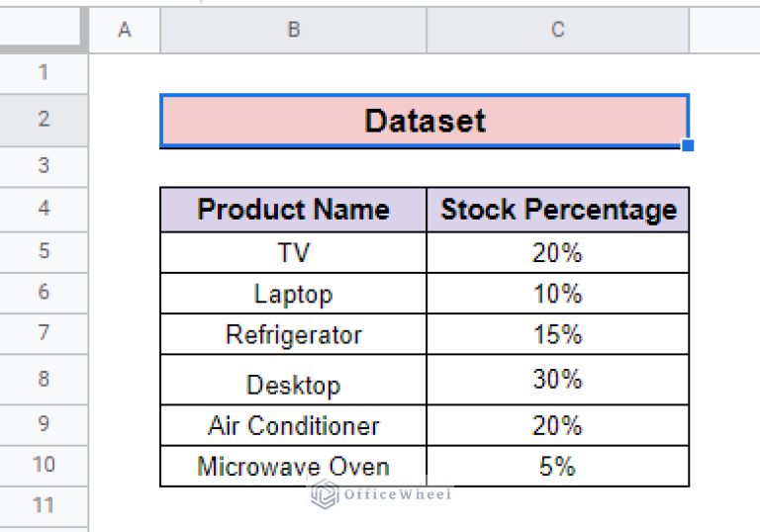Screen dimensions: 760x532
Task: Click the 15% stock cell
Action: (x=558, y=334)
